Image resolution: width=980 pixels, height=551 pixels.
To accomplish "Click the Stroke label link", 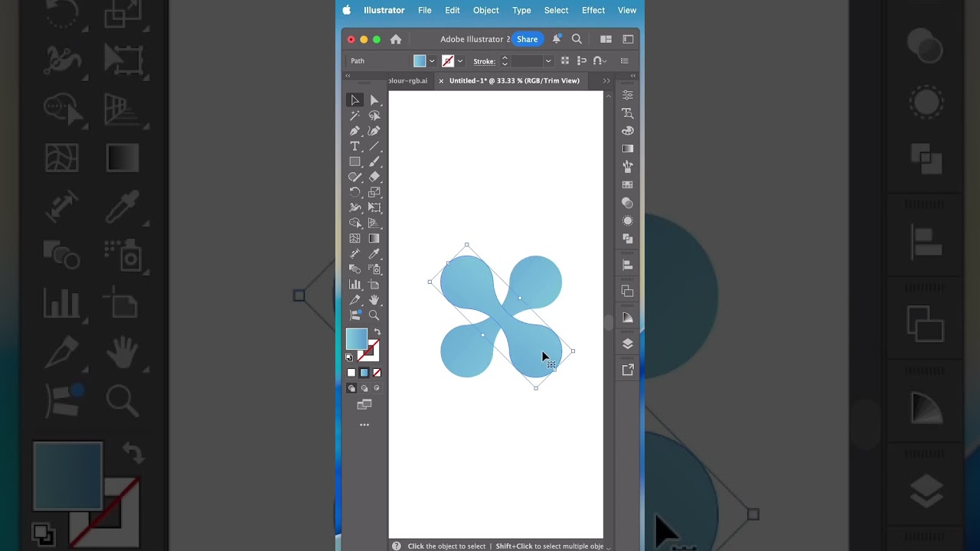I will point(484,61).
